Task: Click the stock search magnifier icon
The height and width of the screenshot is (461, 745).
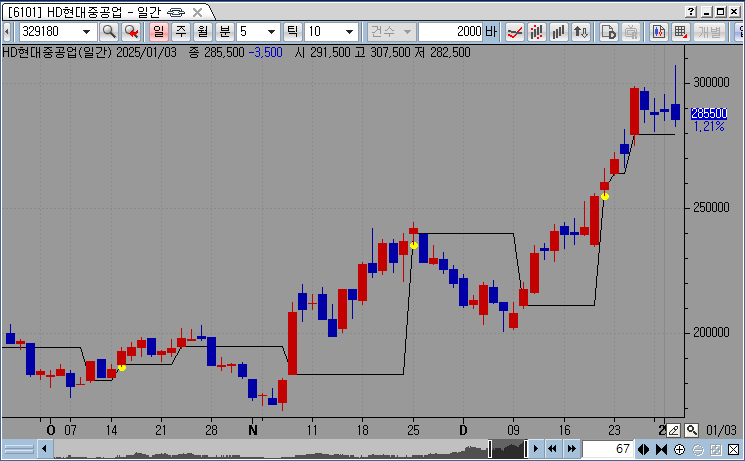Action: (x=109, y=32)
